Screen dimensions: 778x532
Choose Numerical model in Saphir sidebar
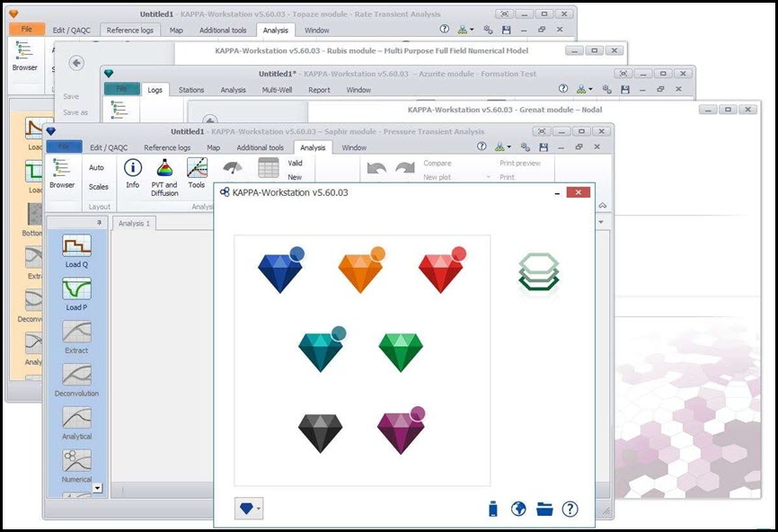point(76,466)
